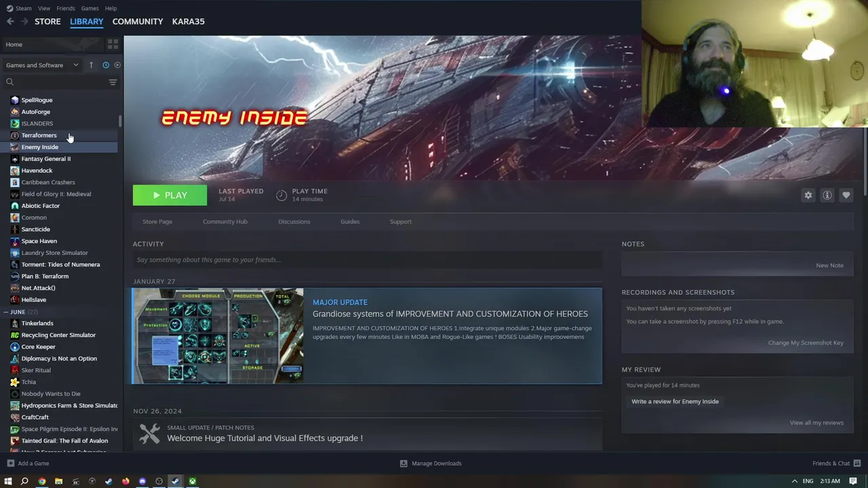Click the Coromon game icon
This screenshot has width=868, height=488.
15,218
